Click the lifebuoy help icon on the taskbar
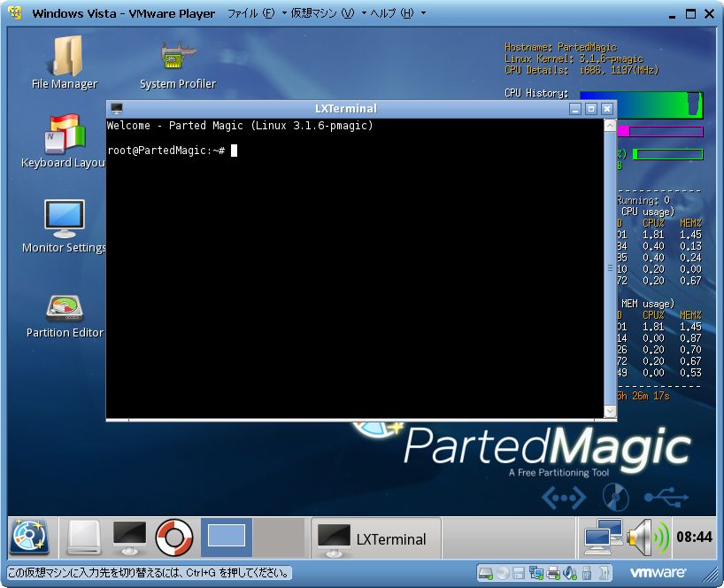The height and width of the screenshot is (588, 724). pos(173,536)
